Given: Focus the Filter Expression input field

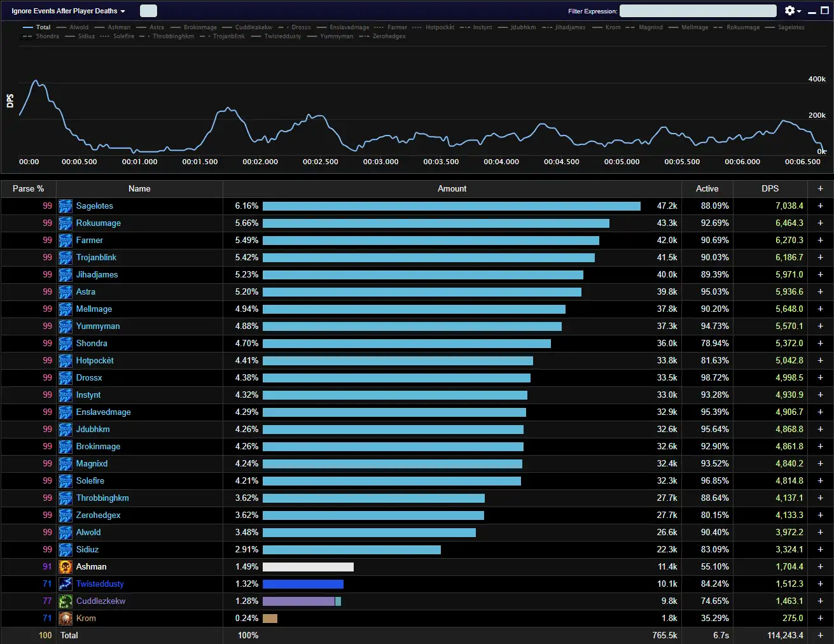Looking at the screenshot, I should pyautogui.click(x=698, y=11).
